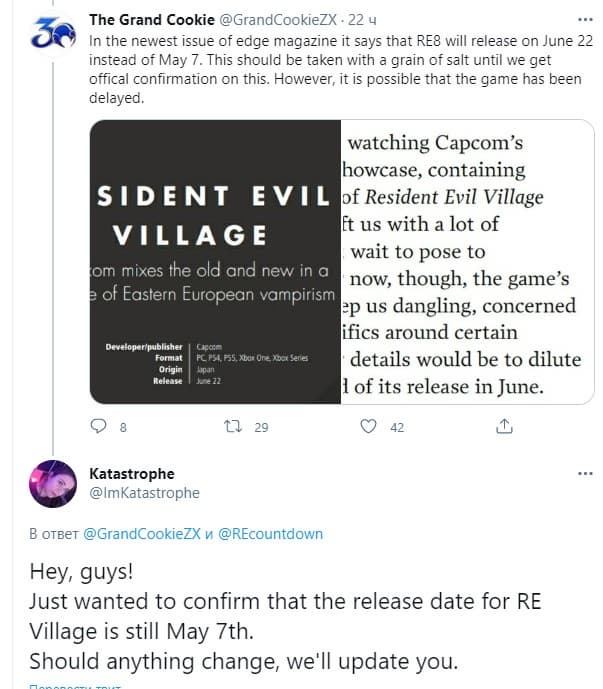603x689 pixels.
Task: View the 29 retweets count
Action: tap(261, 427)
